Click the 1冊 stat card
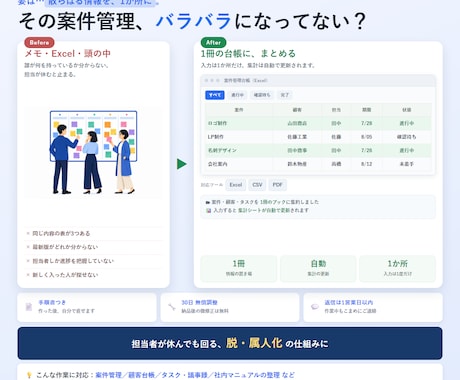This screenshot has width=460, height=380. (x=239, y=268)
